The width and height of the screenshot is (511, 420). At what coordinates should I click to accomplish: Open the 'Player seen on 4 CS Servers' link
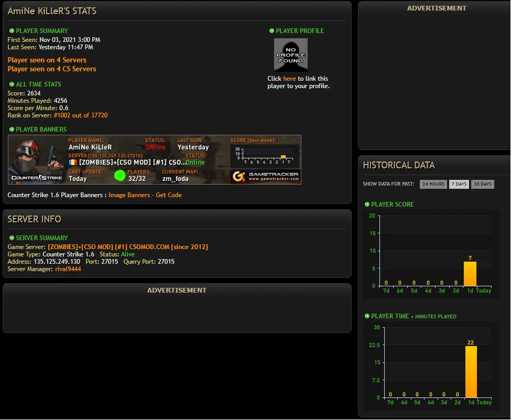52,69
